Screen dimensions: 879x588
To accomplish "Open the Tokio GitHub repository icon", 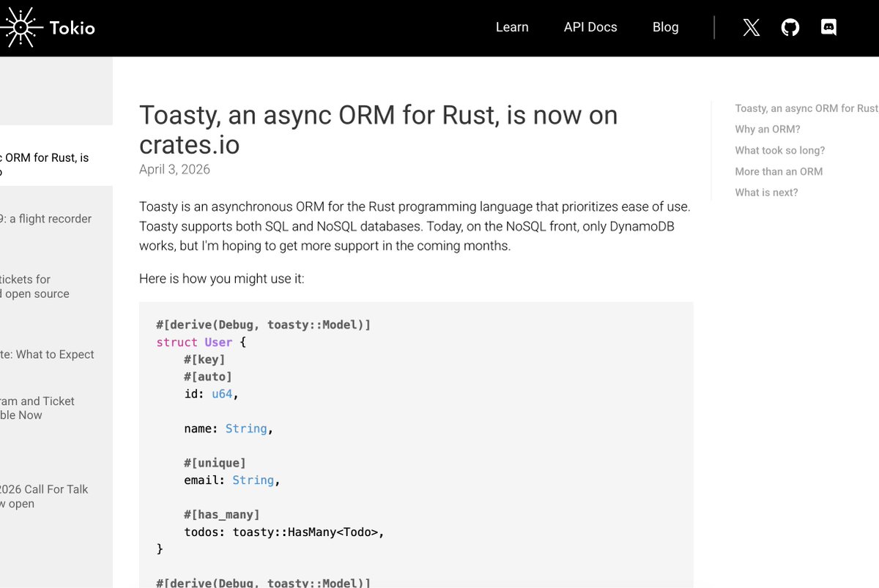I will click(790, 27).
